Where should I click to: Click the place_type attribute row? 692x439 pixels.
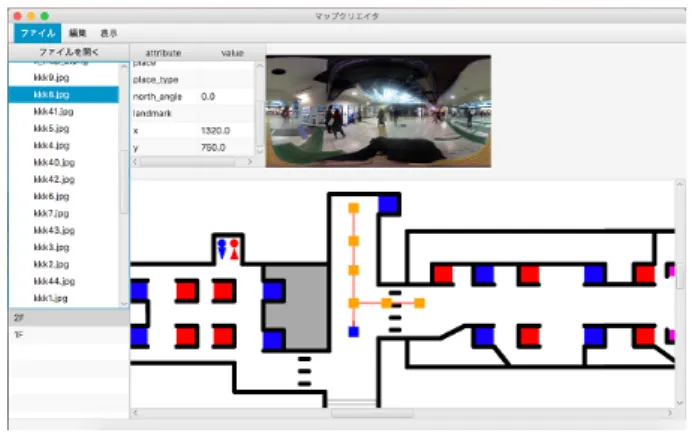pos(192,80)
